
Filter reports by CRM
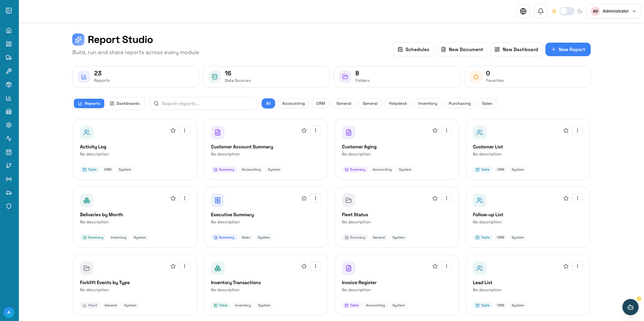[x=320, y=104]
